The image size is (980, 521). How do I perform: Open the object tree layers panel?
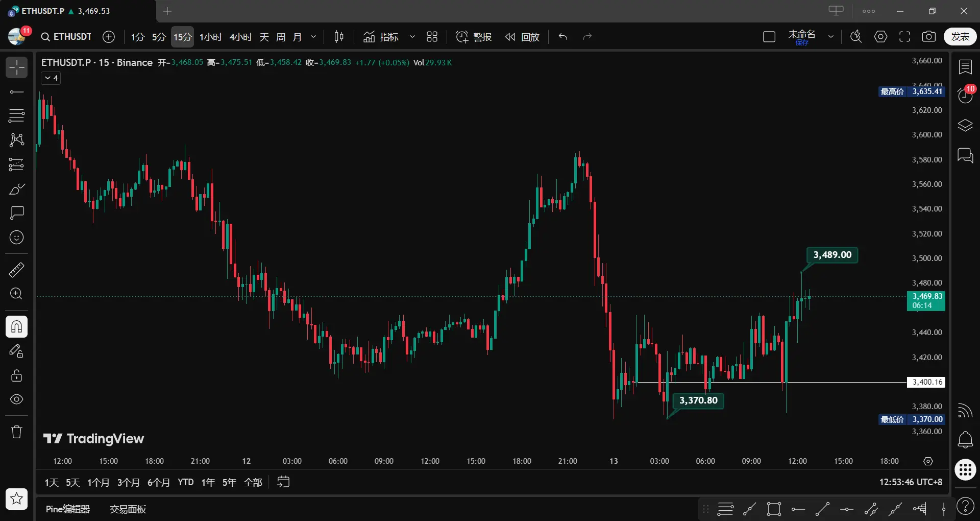pos(965,126)
